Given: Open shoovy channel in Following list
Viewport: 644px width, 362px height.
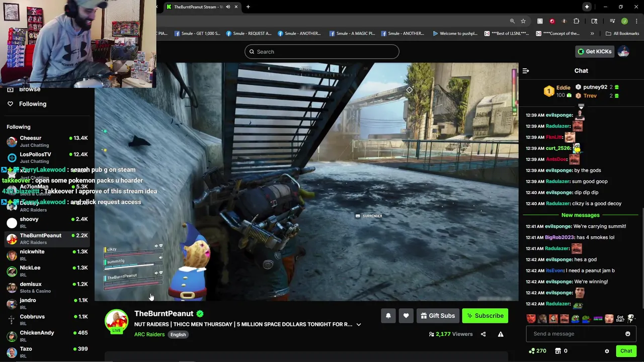Looking at the screenshot, I should coord(47,222).
